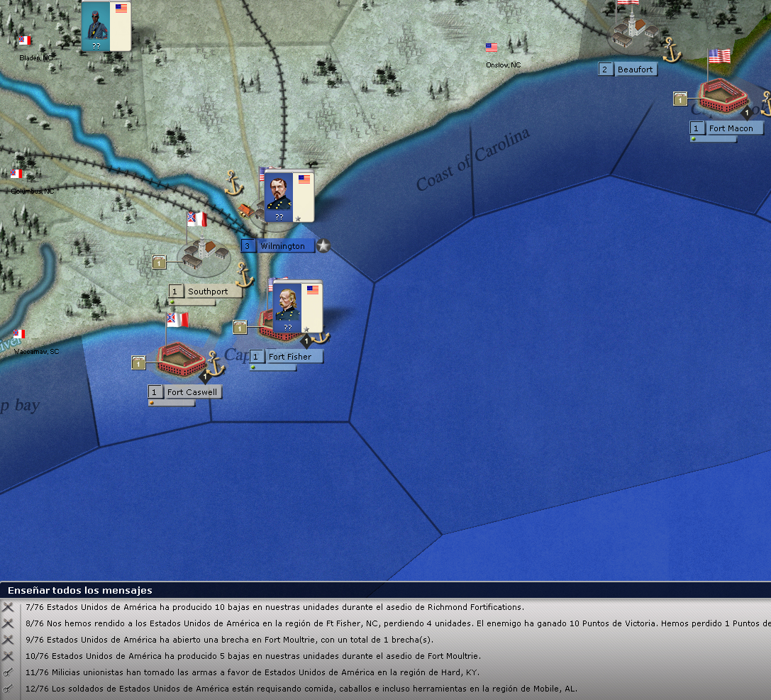Click the crossed swords icon of message 10/76
Screen dimensions: 771x700
(8, 656)
